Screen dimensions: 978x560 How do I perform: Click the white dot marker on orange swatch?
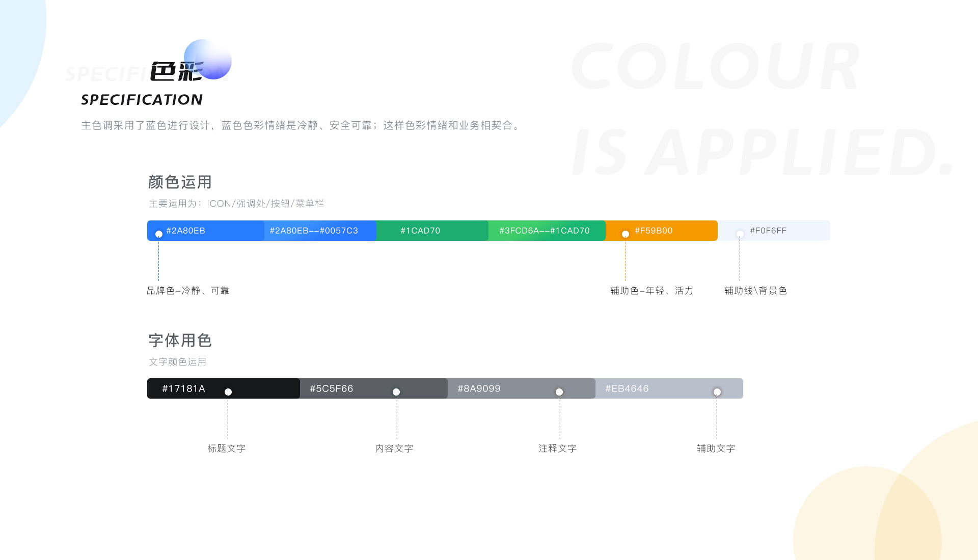[626, 234]
